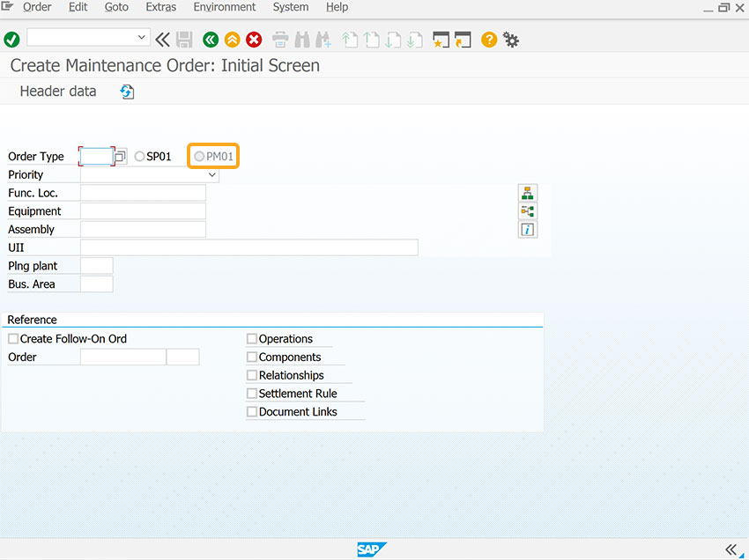Click the red Cancel icon
Viewport: 749px width, 560px height.
point(254,40)
